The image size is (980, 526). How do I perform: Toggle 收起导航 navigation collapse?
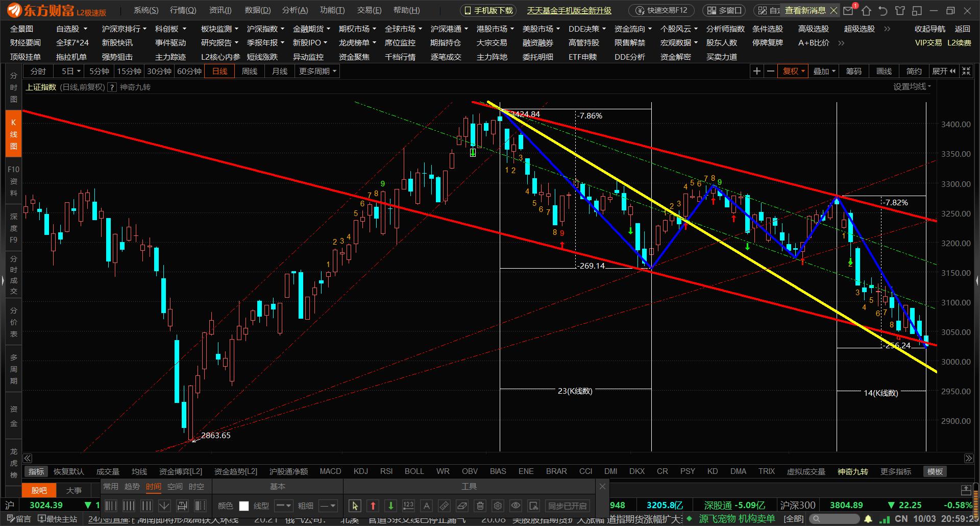point(929,29)
